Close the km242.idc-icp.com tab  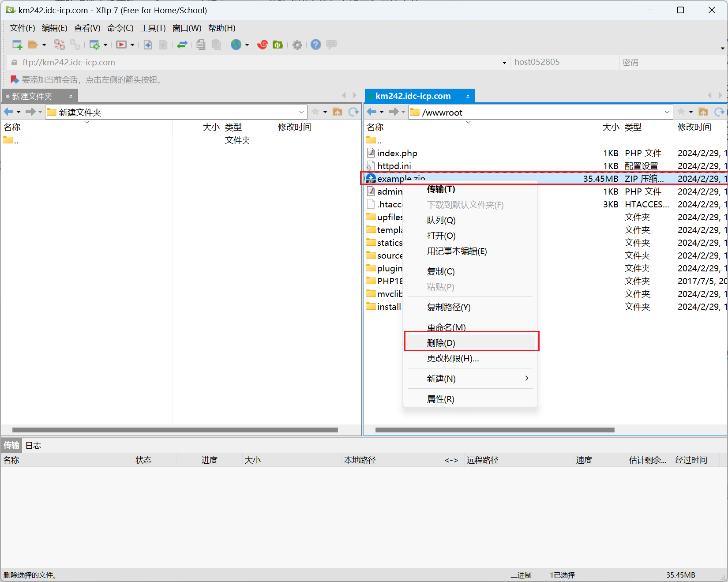click(468, 96)
